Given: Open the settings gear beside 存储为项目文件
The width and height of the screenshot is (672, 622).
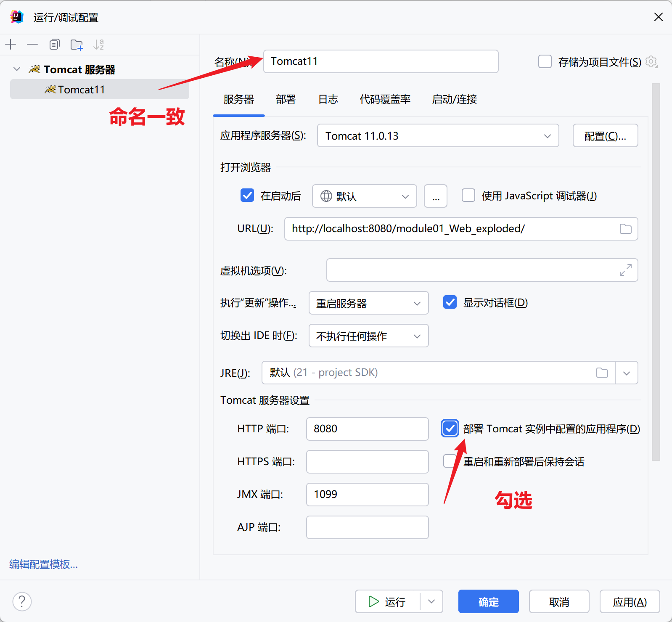Looking at the screenshot, I should tap(651, 62).
